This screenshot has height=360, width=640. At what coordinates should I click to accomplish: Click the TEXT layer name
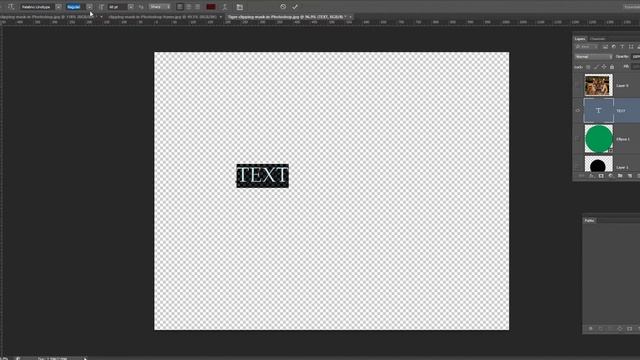click(x=620, y=111)
